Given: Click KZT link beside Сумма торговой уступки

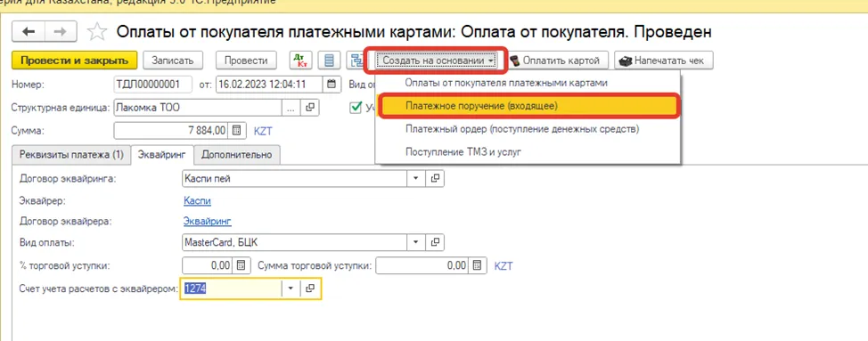Looking at the screenshot, I should click(504, 266).
